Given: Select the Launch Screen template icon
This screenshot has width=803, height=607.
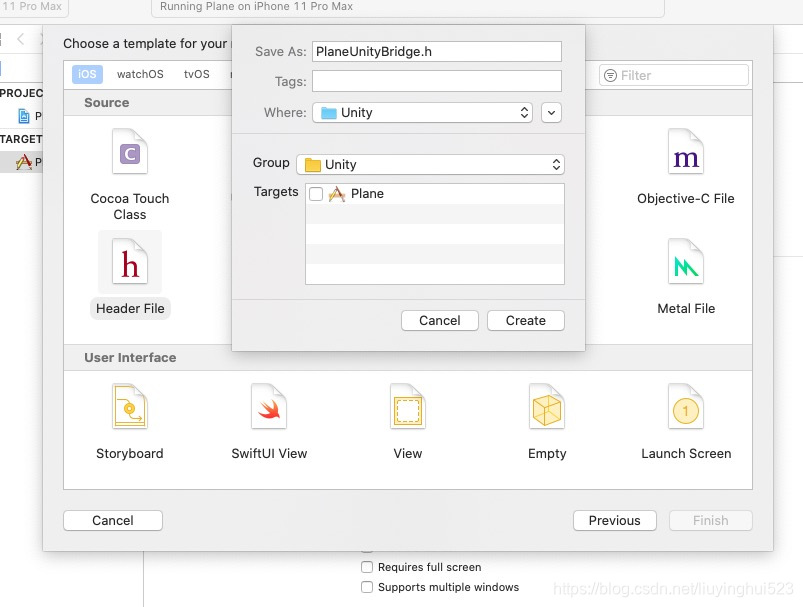Looking at the screenshot, I should pyautogui.click(x=686, y=407).
